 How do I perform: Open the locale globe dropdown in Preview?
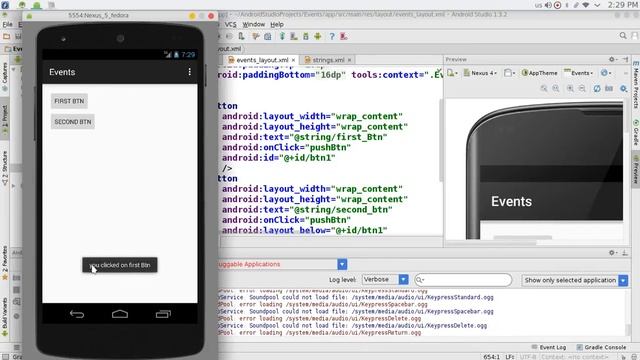[606, 73]
